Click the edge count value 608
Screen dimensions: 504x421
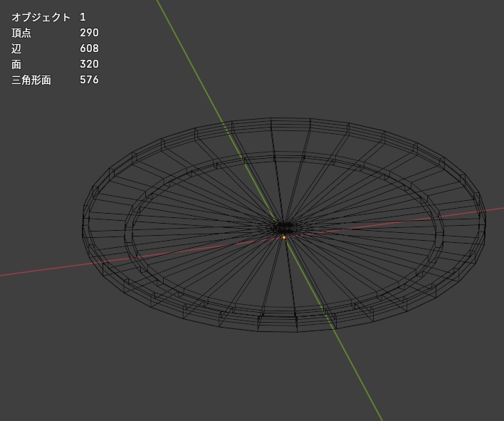(89, 48)
